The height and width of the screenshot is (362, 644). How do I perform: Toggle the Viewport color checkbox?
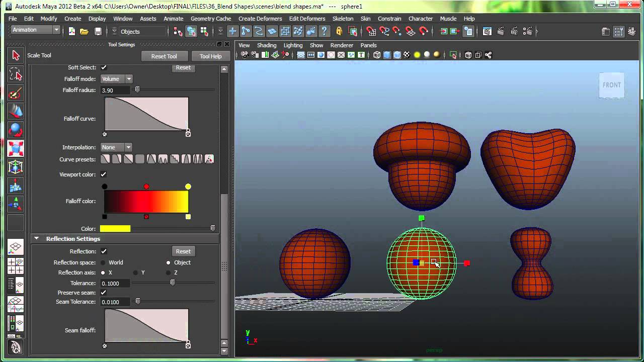[x=104, y=174]
